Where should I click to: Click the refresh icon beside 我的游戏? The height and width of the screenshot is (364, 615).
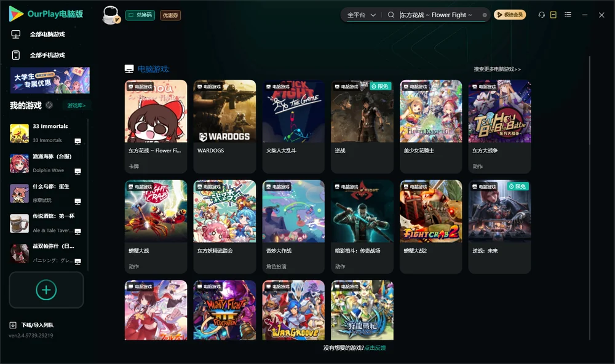(x=49, y=105)
